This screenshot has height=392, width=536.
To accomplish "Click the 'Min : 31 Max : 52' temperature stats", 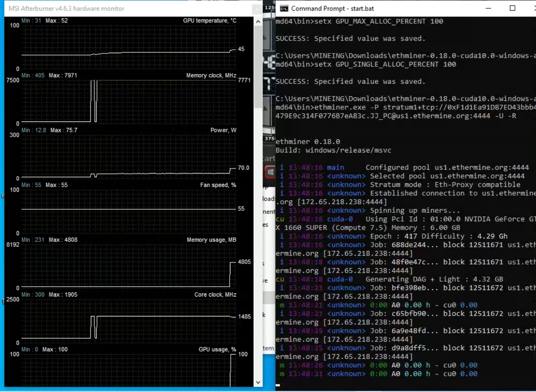I will (x=45, y=21).
